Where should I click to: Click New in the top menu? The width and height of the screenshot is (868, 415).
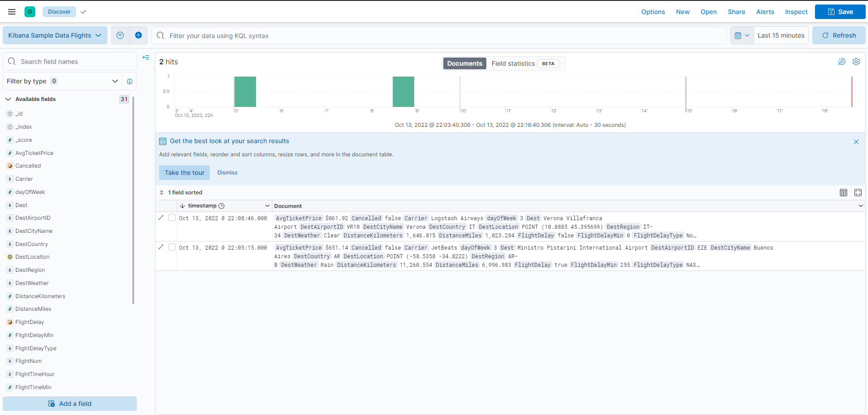tap(683, 12)
